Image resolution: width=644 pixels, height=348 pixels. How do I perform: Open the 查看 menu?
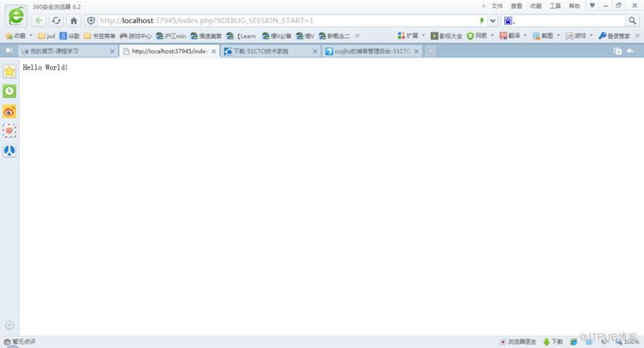pyautogui.click(x=516, y=7)
